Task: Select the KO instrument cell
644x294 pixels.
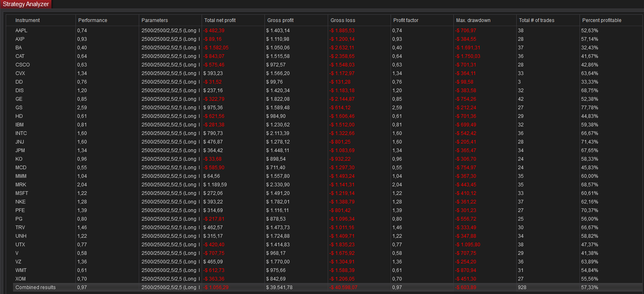Action: [19, 159]
